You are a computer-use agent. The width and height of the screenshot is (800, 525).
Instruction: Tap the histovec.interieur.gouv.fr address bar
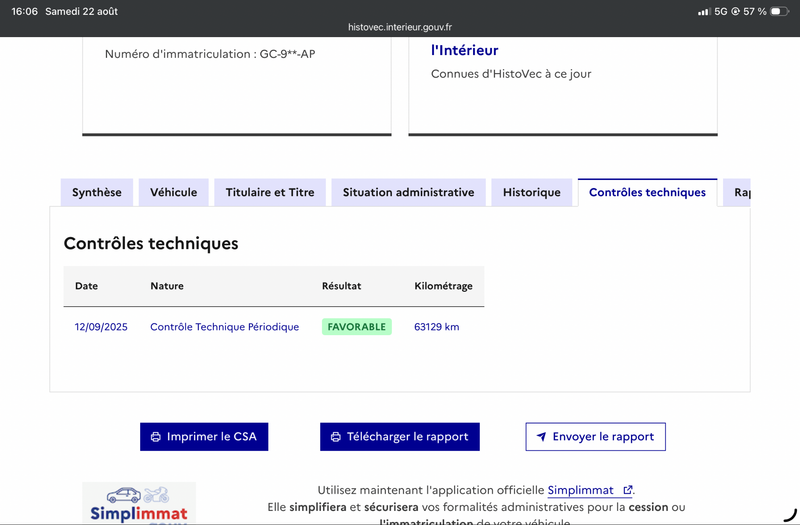[399, 27]
